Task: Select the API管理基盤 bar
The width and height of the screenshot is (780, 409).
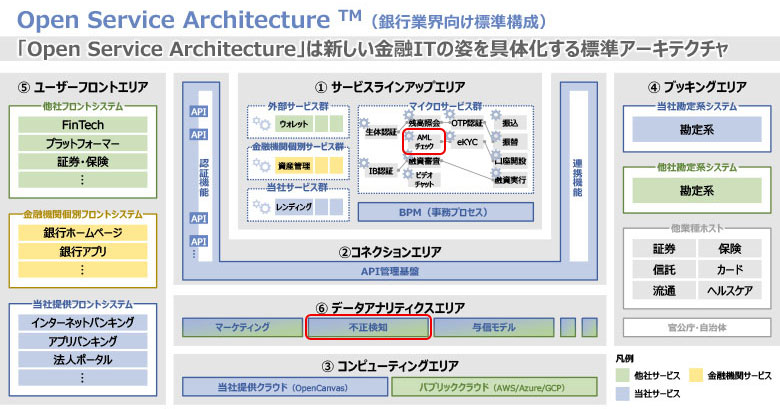Action: 389,270
